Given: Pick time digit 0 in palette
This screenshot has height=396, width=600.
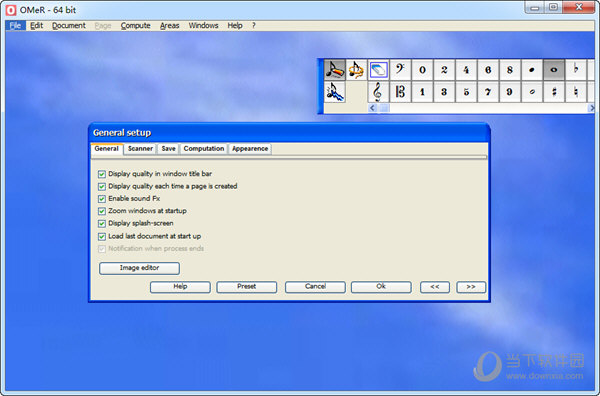Looking at the screenshot, I should click(x=422, y=70).
